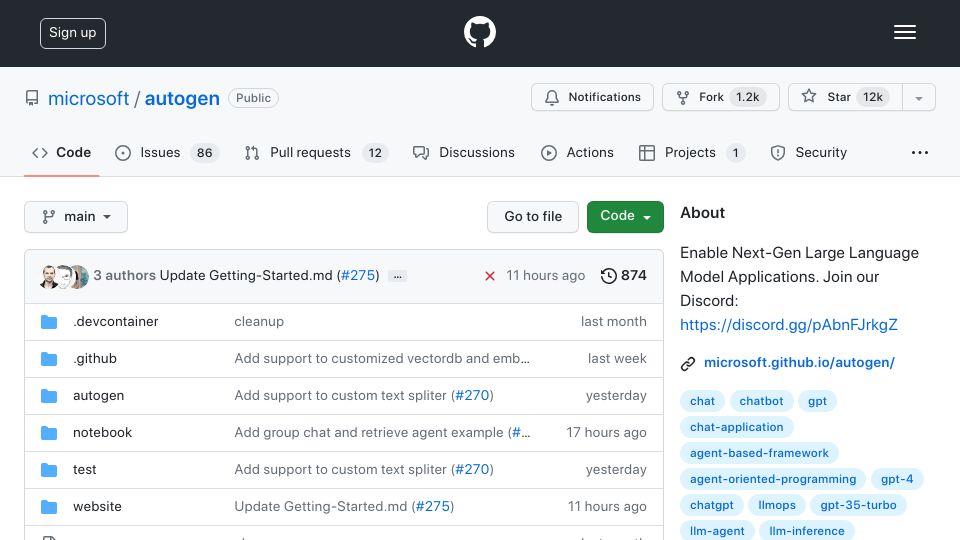Click the GitHub Octocat logo
960x540 pixels.
pos(479,32)
